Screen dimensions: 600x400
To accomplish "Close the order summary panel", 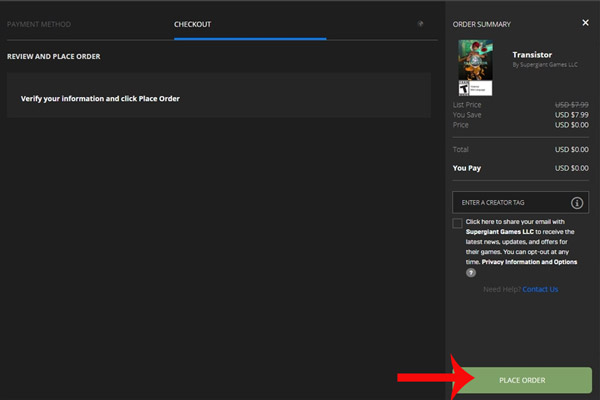I will pos(585,23).
